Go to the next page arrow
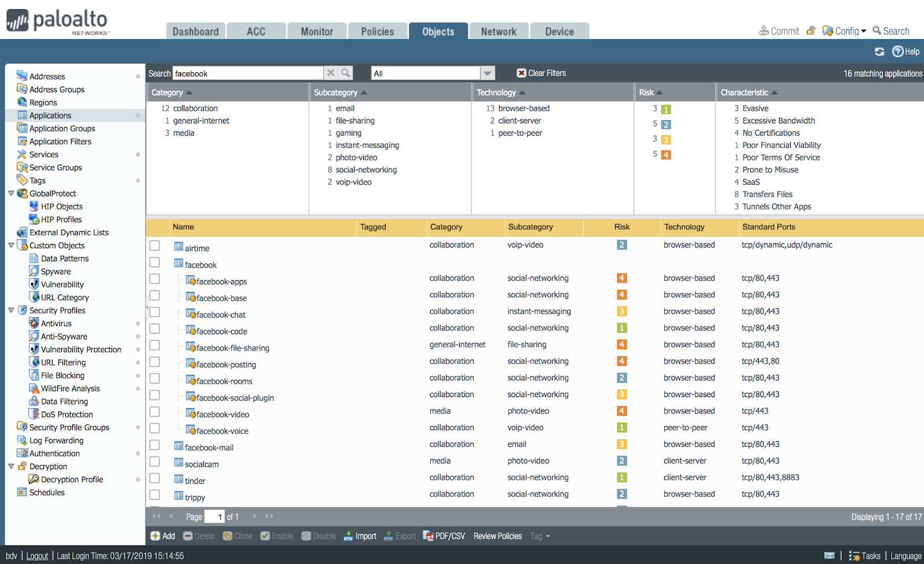The height and width of the screenshot is (564, 924). pyautogui.click(x=254, y=516)
